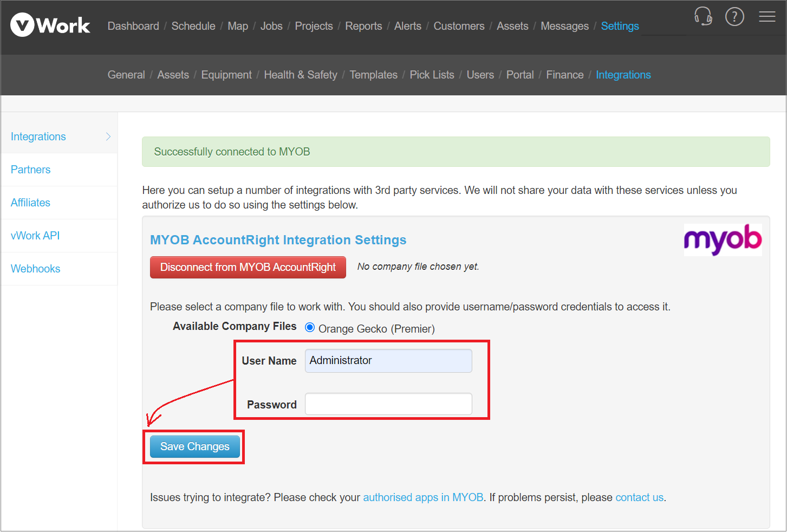
Task: Click 'No company file chosen yet.' text
Action: (x=418, y=267)
